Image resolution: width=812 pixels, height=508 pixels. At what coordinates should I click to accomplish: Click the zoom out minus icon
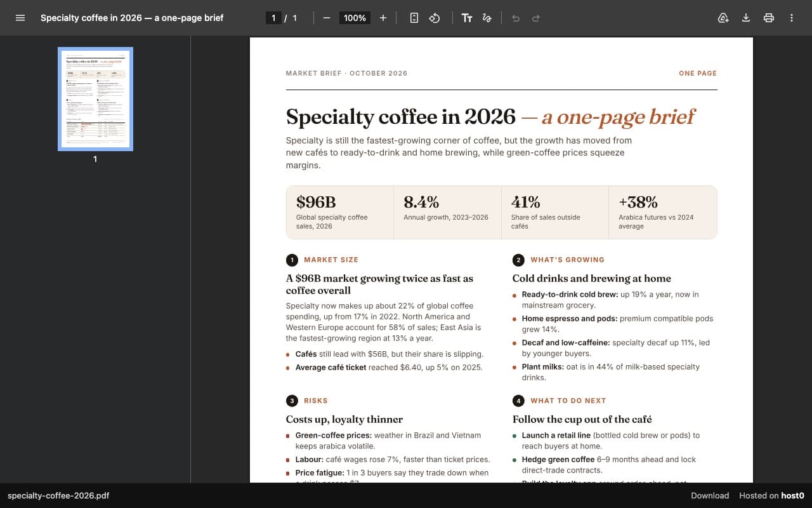(x=327, y=18)
